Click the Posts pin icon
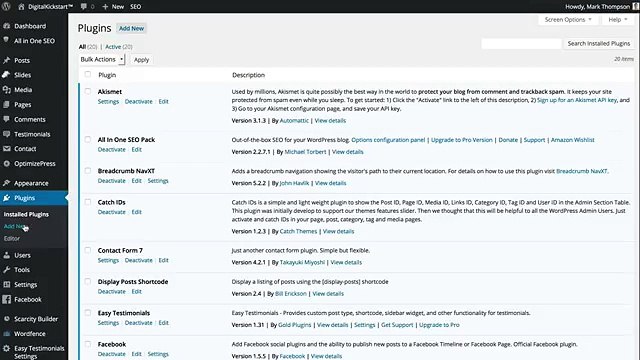Viewport: 640px width, 360px height. coord(7,60)
